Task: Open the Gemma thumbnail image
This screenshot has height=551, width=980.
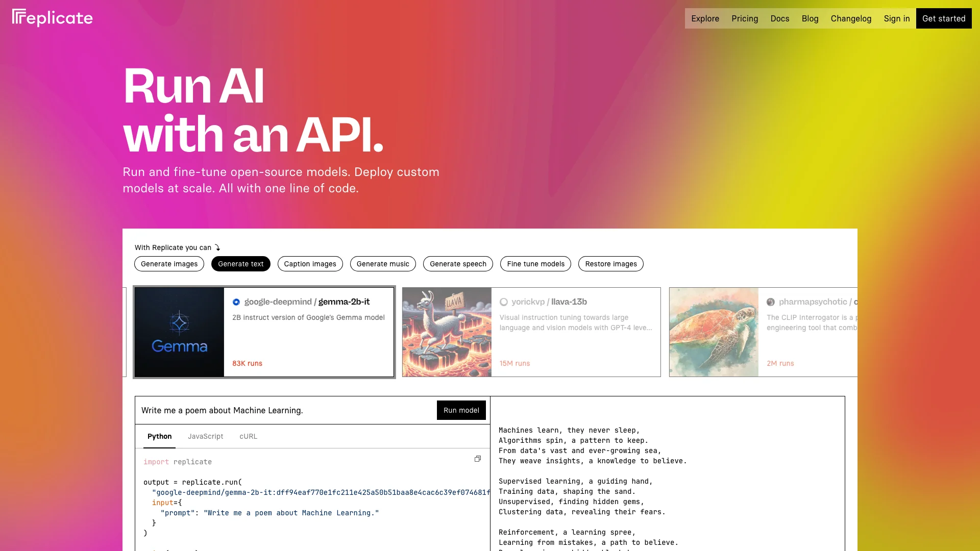Action: (x=179, y=332)
